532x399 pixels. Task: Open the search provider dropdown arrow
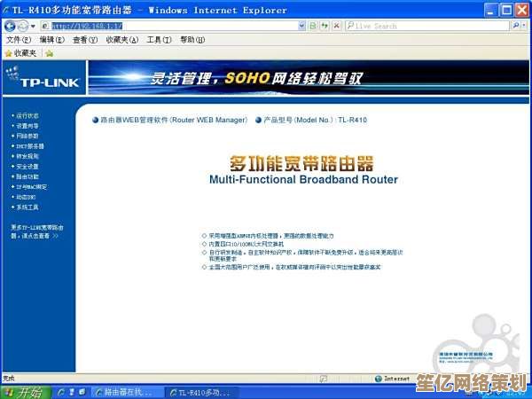[524, 26]
